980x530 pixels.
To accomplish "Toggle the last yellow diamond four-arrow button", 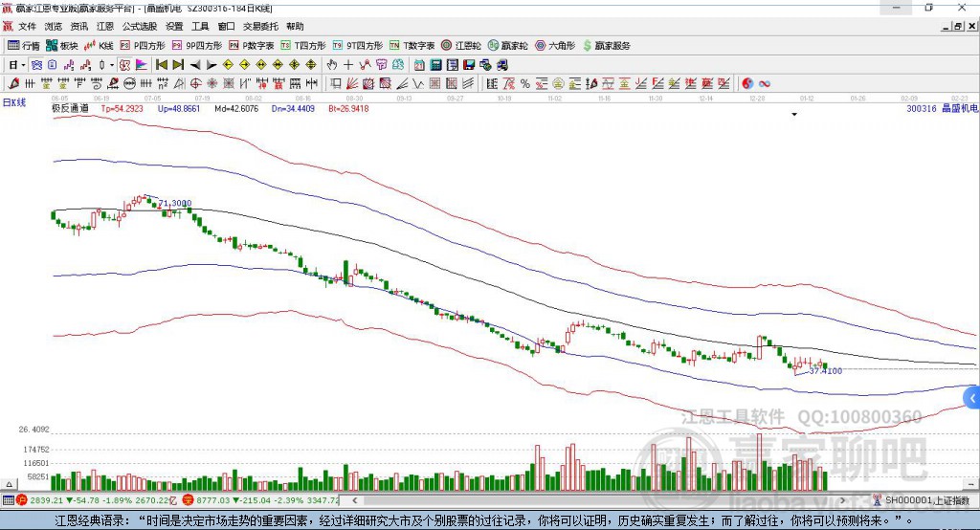I will [x=311, y=65].
